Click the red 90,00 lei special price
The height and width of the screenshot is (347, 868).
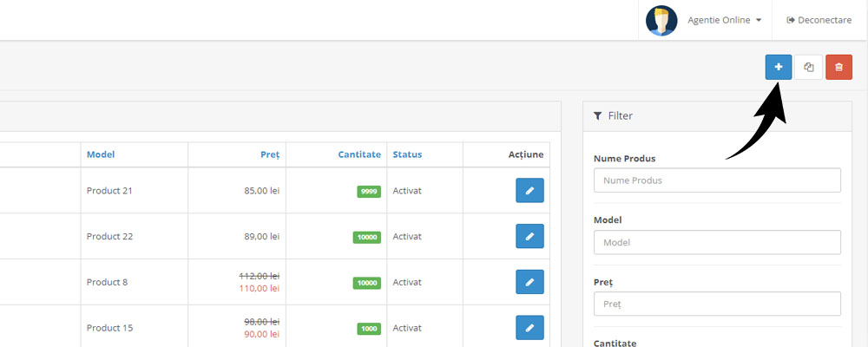[x=262, y=334]
